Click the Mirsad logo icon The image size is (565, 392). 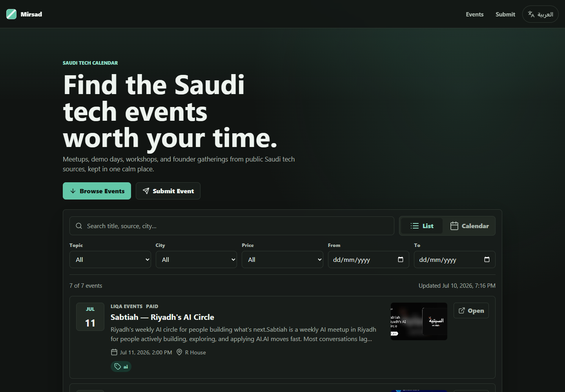(11, 14)
